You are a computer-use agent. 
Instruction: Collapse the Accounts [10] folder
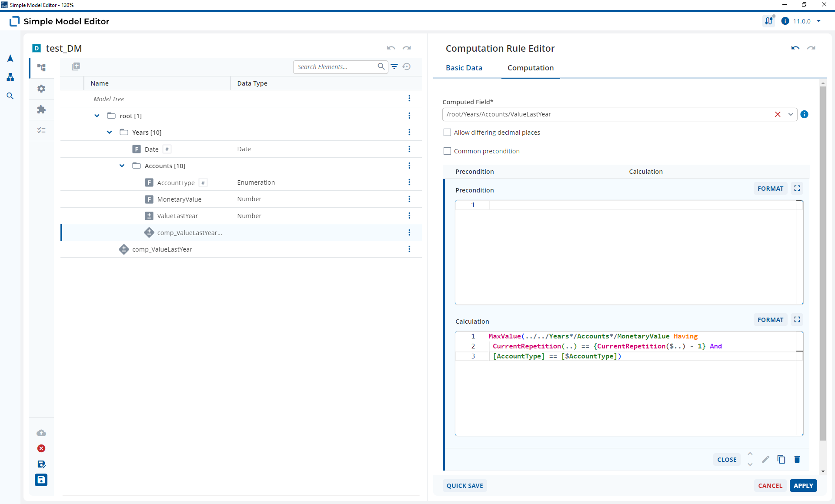point(122,166)
